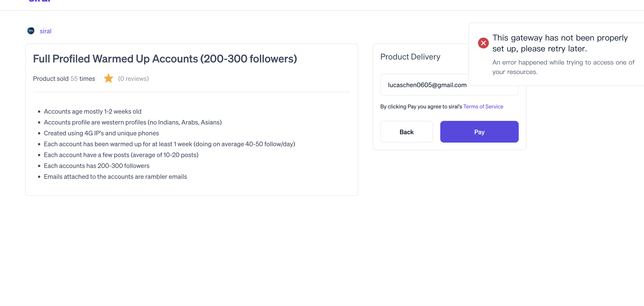Viewport: 644px width, 306px height.
Task: Click the 'Created using 4G IP's' bullet
Action: 101,133
